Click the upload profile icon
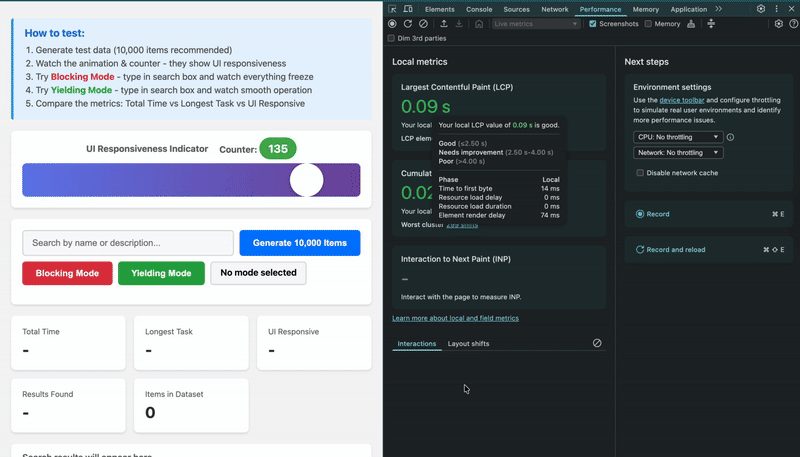Screen dimensions: 800x457 tap(443, 24)
